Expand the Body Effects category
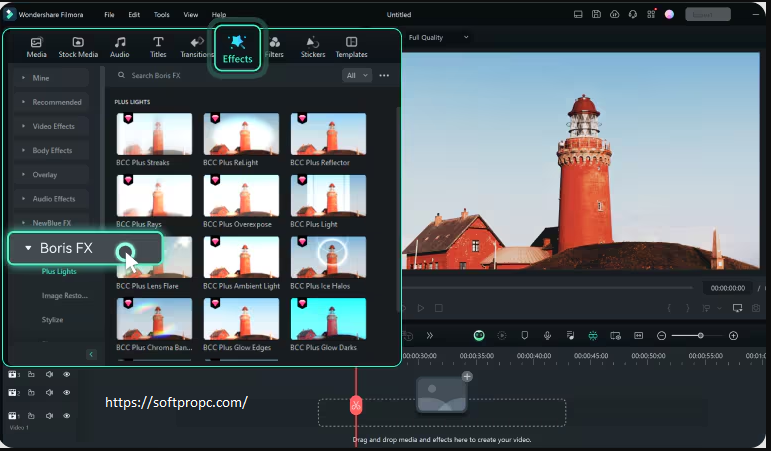 point(51,150)
